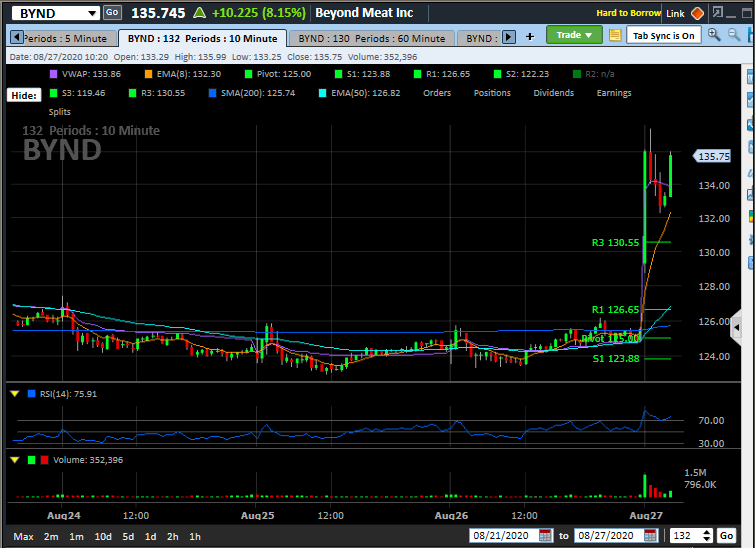
Task: Click the red Volume color square
Action: point(44,460)
